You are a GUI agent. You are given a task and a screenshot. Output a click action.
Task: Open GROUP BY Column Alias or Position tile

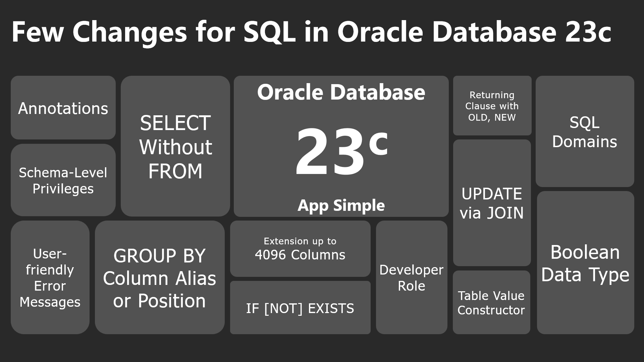coord(160,278)
